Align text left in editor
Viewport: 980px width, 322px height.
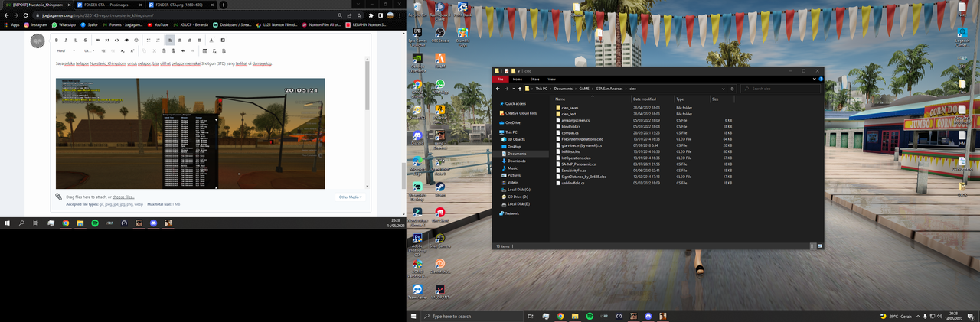(x=170, y=41)
